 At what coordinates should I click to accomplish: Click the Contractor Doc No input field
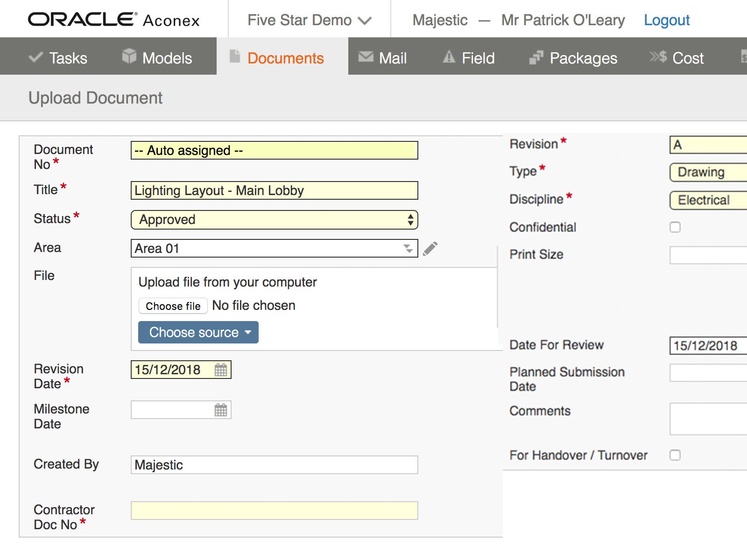click(x=274, y=511)
